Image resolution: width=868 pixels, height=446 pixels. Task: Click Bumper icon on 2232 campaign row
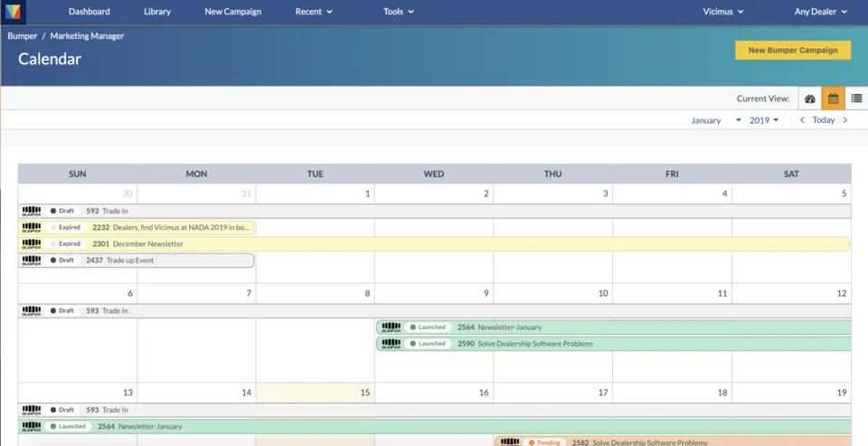point(32,227)
